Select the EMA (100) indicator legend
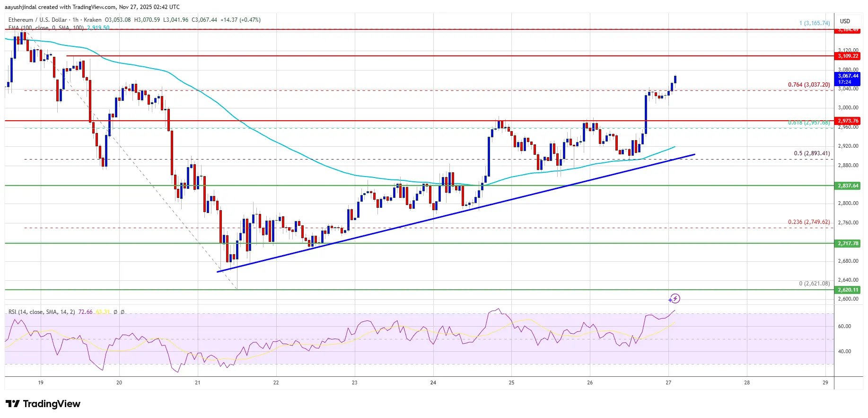Viewport: 868px width, 418px height. tap(46, 28)
